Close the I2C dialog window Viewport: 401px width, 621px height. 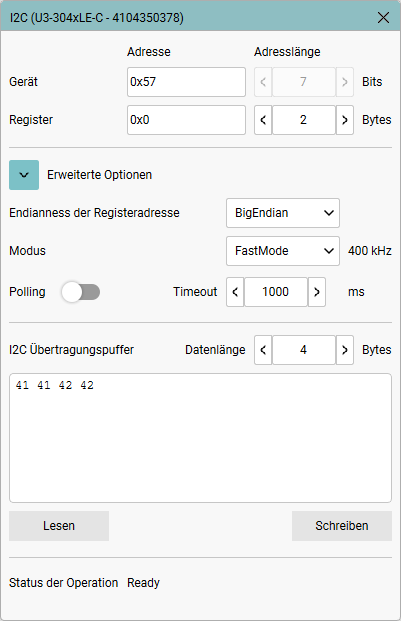pos(383,17)
